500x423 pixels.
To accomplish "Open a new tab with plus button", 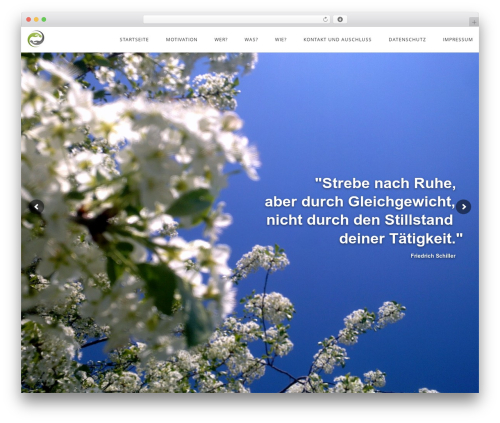I will (474, 22).
